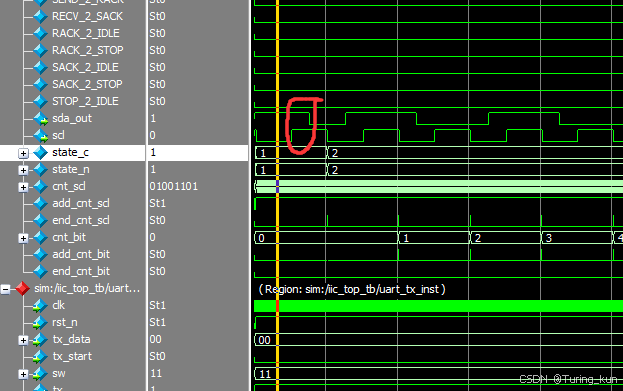Image resolution: width=623 pixels, height=391 pixels.
Task: Click the light green cnt_scl waveform band
Action: point(439,187)
